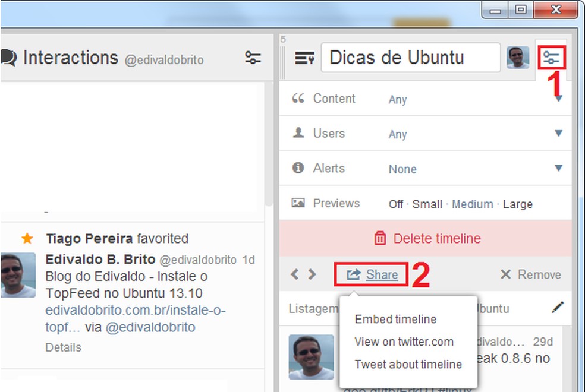Click the Interactions speech bubble icon
This screenshot has width=585, height=392.
(x=10, y=57)
